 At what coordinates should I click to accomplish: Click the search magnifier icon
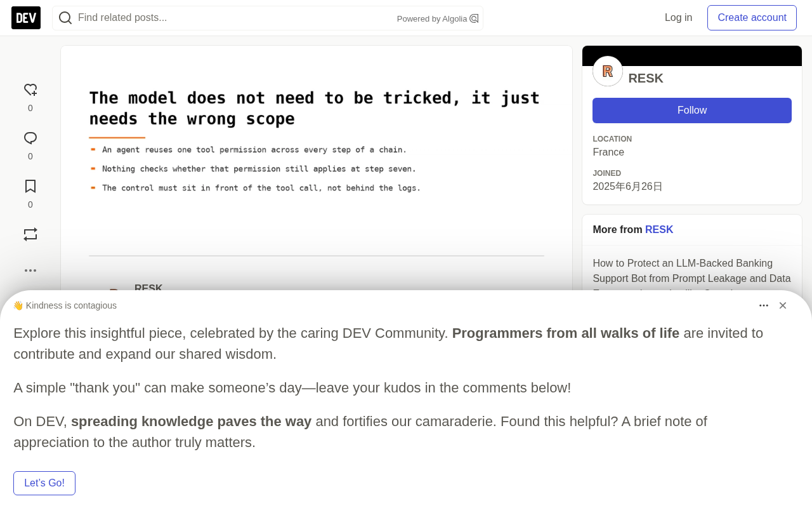[x=65, y=18]
